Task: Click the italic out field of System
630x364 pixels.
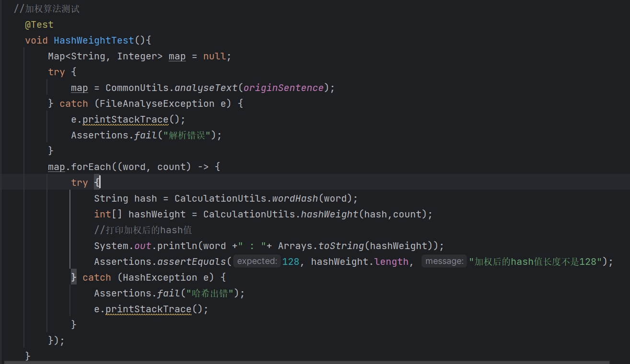Action: coord(143,246)
